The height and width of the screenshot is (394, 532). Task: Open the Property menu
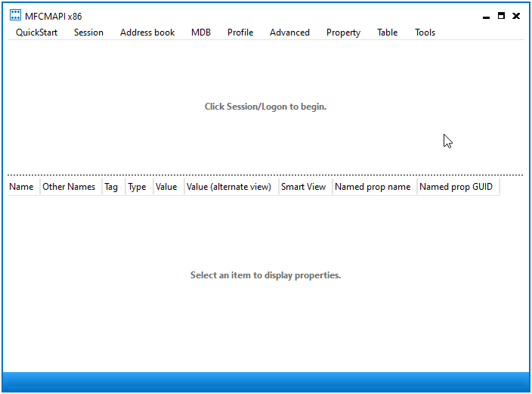click(x=343, y=33)
